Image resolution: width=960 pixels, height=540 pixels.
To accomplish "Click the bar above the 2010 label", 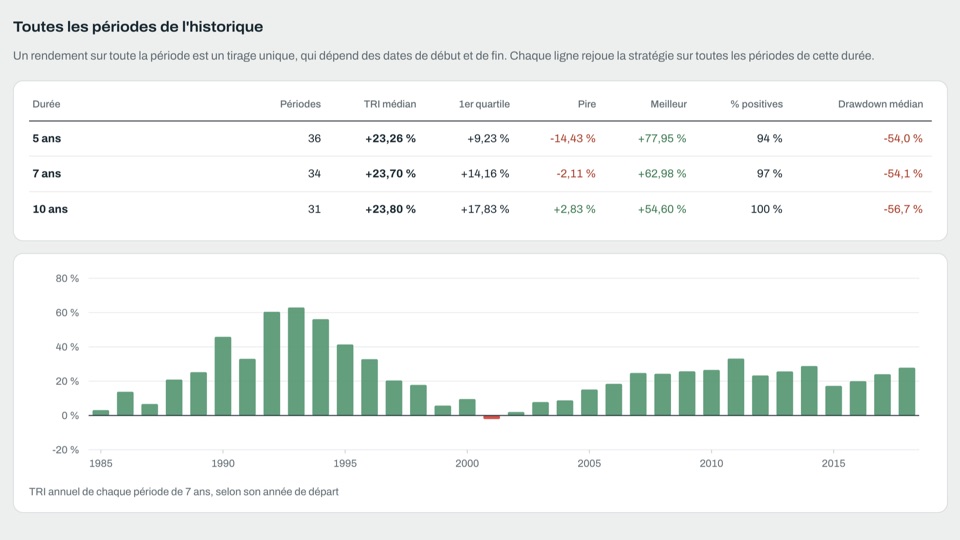I will coord(711,392).
